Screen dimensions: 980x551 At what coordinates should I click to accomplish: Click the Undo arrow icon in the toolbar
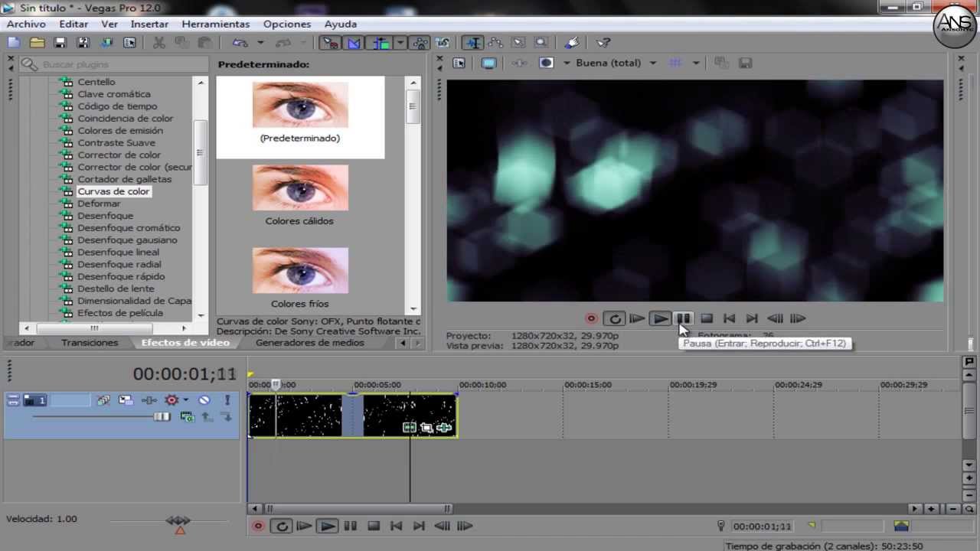coord(240,43)
